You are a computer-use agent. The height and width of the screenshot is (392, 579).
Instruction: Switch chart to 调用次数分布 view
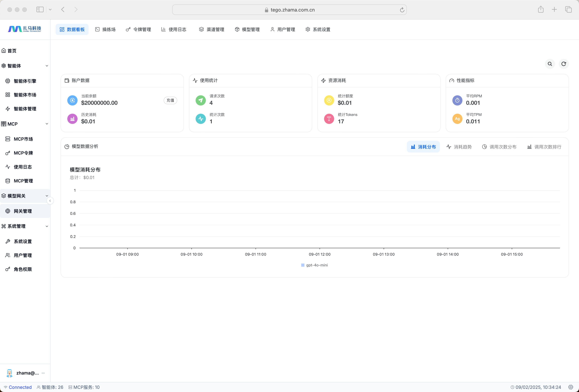[x=499, y=147]
